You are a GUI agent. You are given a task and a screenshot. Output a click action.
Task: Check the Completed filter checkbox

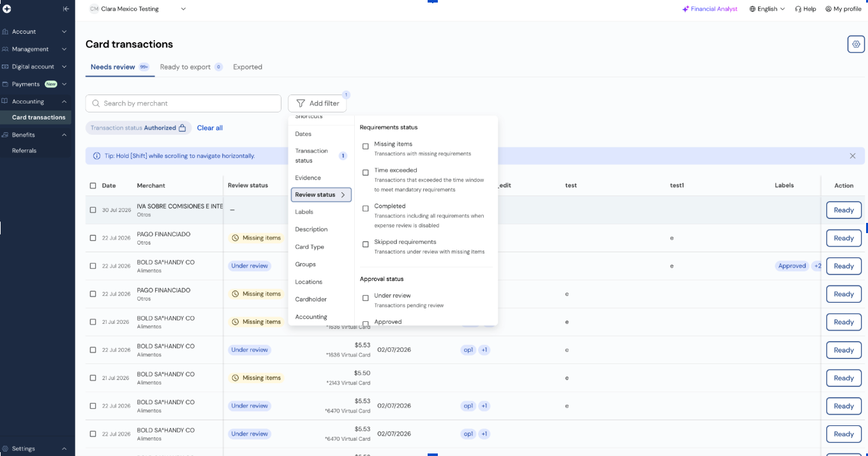[x=366, y=208]
